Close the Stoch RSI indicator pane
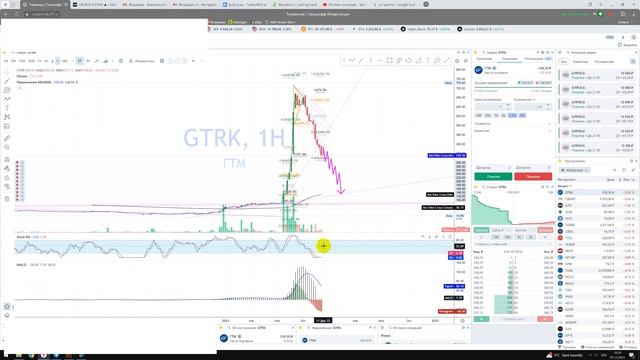640x360 pixels. [x=437, y=237]
